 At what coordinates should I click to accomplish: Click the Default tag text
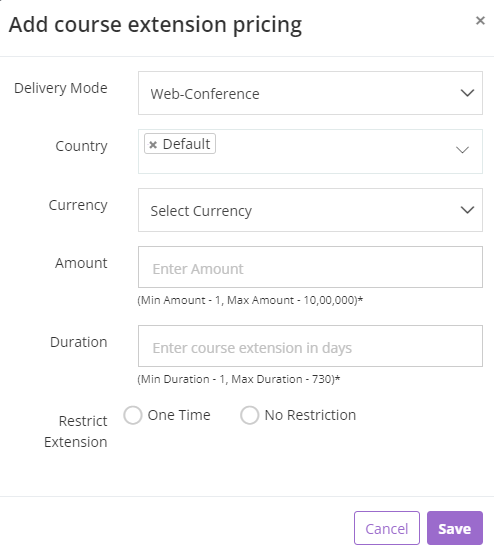click(x=187, y=144)
